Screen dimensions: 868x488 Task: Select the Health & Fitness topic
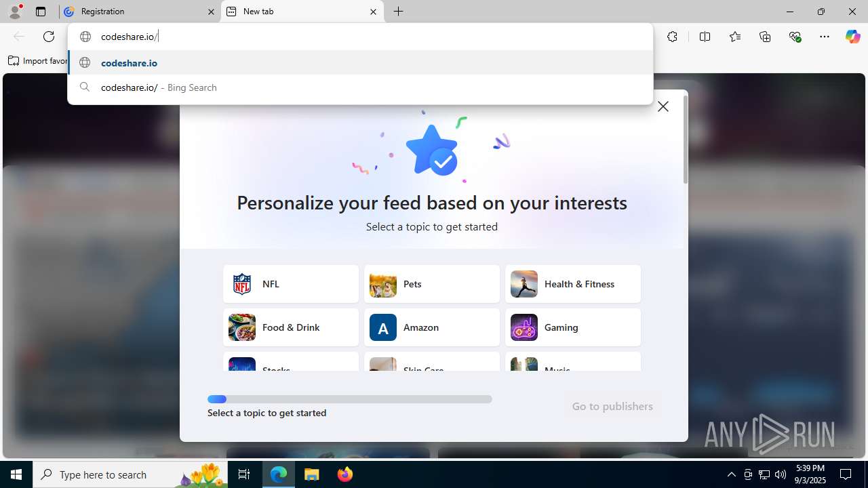573,284
